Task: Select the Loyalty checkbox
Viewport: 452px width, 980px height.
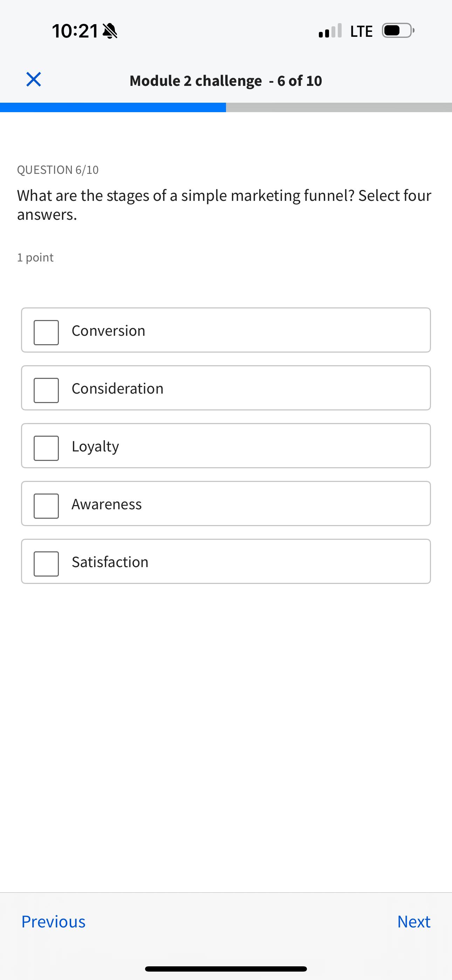Action: 46,448
